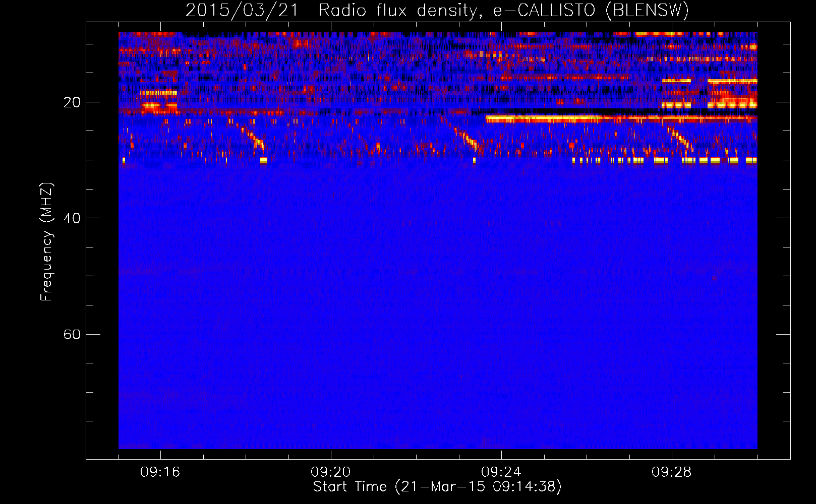
Task: Click the 09:20 time tick label
Action: click(x=331, y=472)
